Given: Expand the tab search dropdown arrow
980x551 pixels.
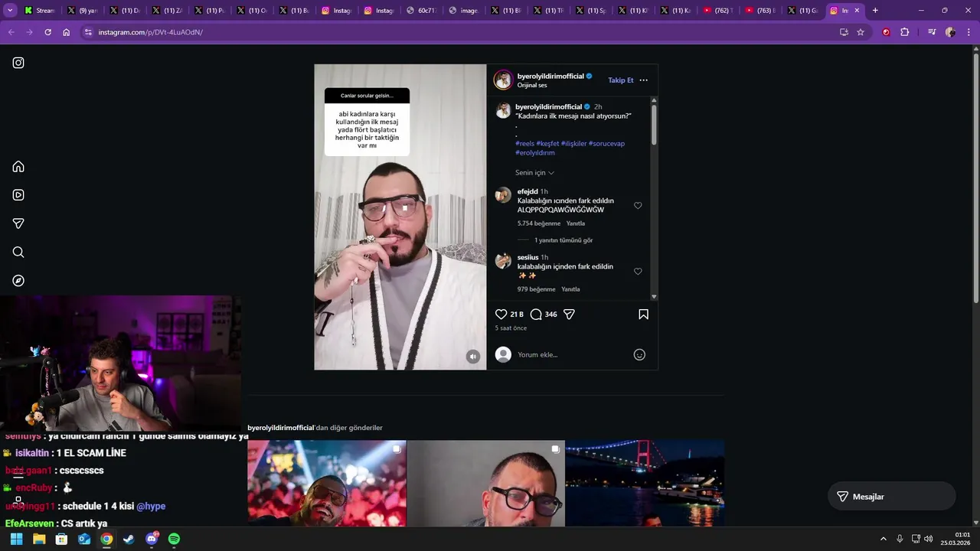Looking at the screenshot, I should tap(10, 11).
